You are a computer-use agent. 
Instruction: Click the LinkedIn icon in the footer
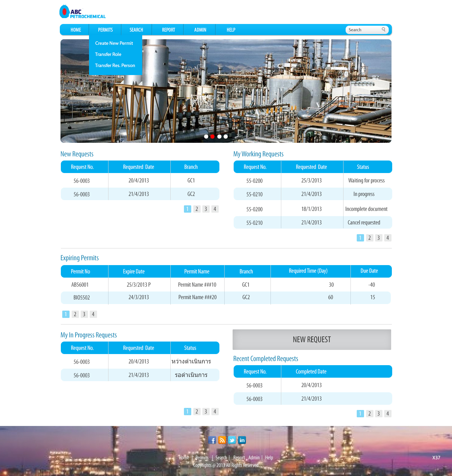242,440
